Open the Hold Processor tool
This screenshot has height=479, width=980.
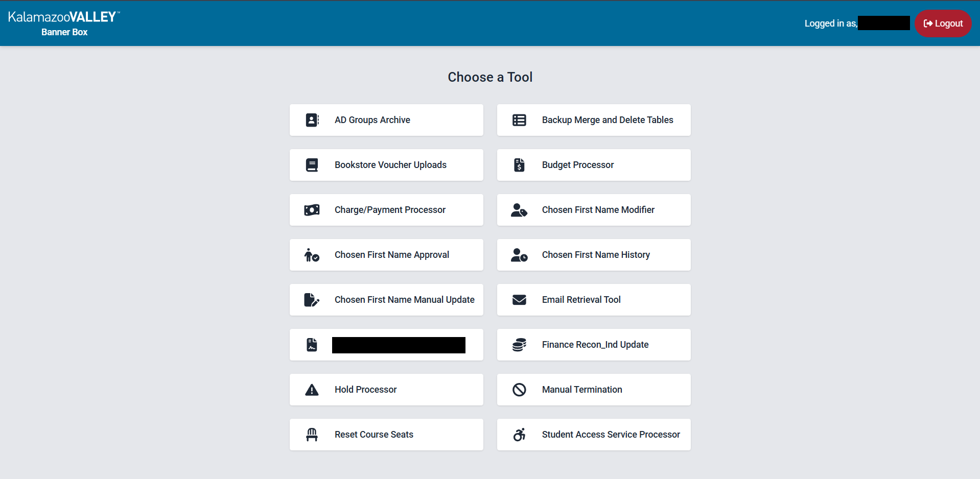(x=386, y=390)
